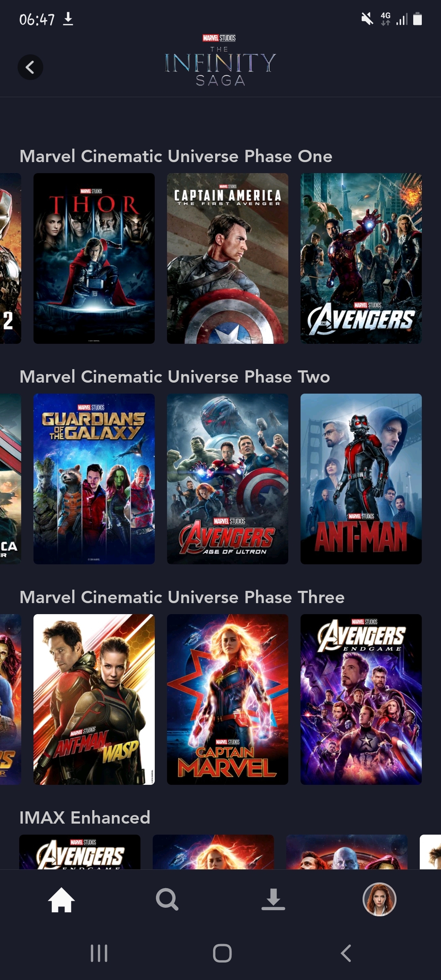
Task: Open the Ant-Man poster
Action: pos(361,479)
